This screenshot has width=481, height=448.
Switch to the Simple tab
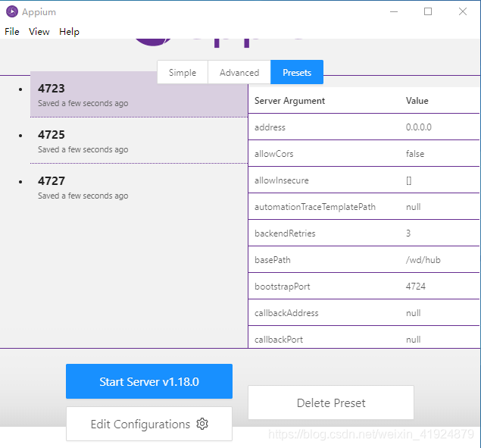tap(183, 73)
